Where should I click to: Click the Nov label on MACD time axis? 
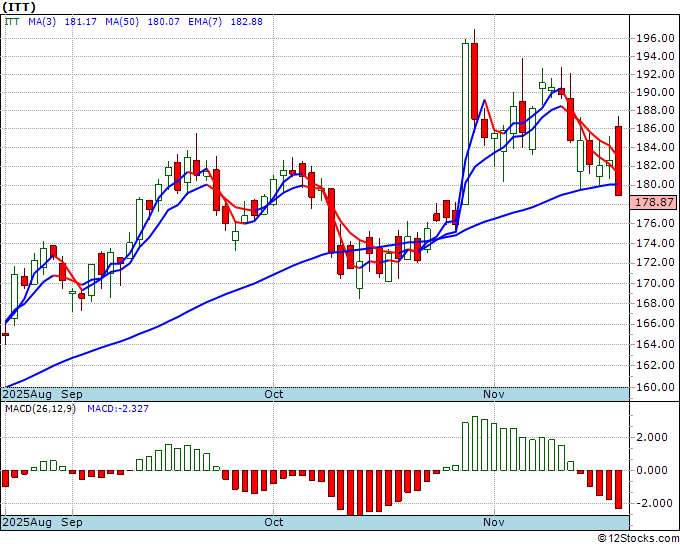(x=494, y=522)
